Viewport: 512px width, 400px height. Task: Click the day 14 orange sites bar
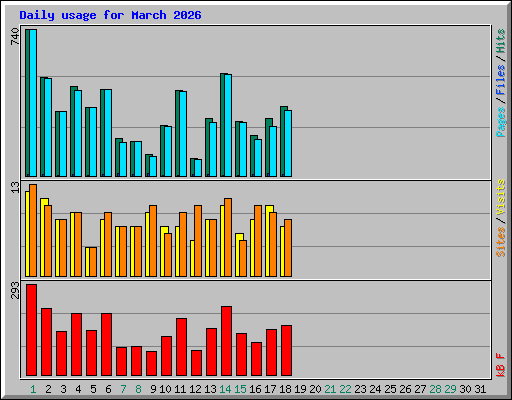(x=228, y=238)
